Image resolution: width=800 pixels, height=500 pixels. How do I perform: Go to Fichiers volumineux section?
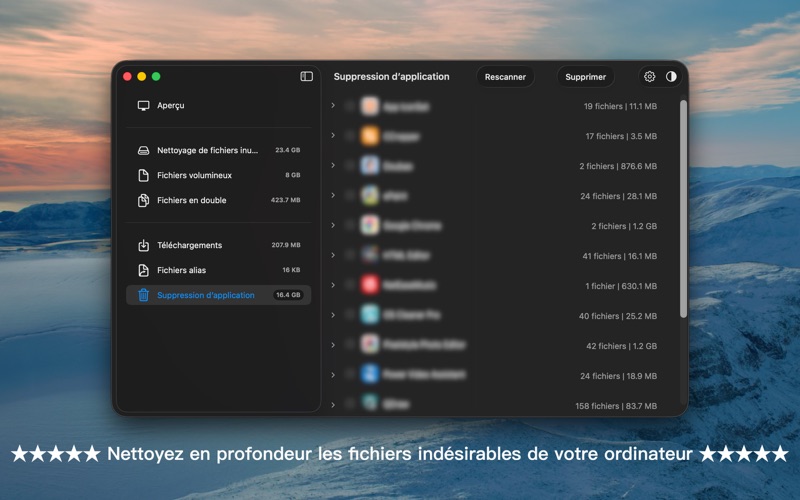(x=218, y=176)
